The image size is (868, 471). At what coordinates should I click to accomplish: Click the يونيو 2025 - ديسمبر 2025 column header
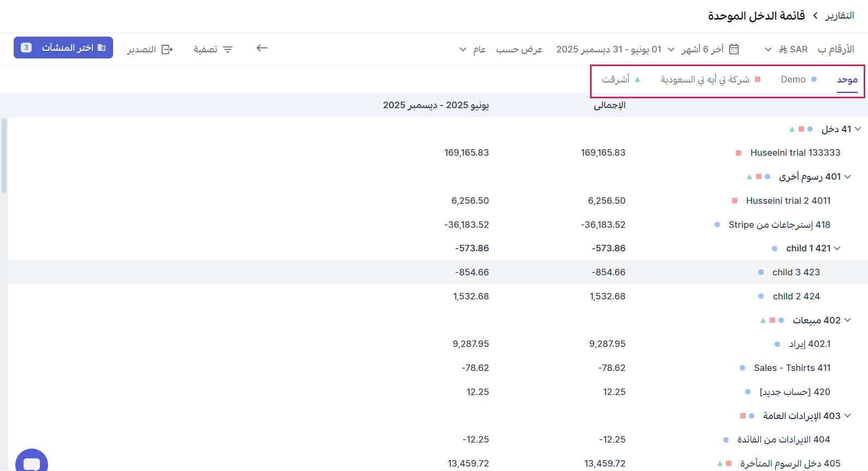[436, 105]
